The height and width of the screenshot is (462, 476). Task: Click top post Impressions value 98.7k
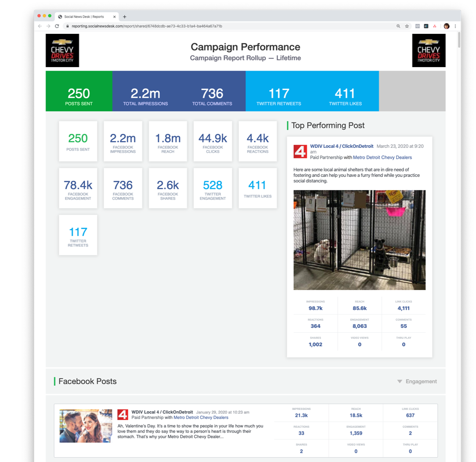(x=315, y=308)
